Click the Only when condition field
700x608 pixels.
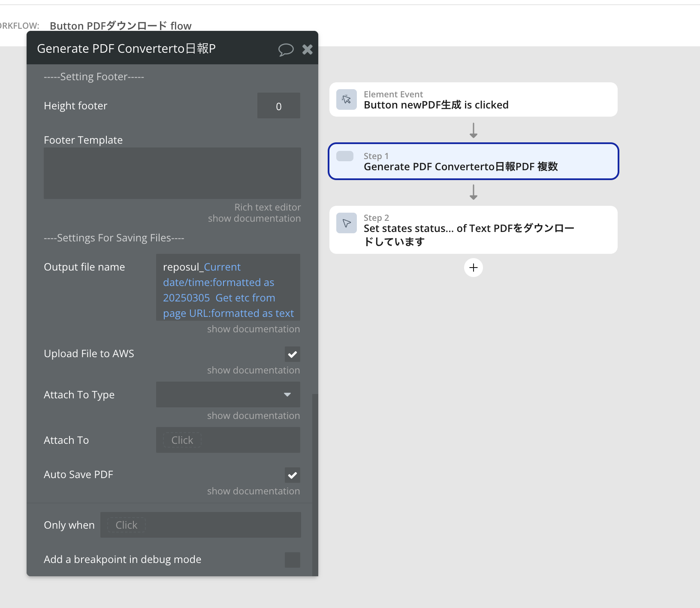(x=200, y=525)
